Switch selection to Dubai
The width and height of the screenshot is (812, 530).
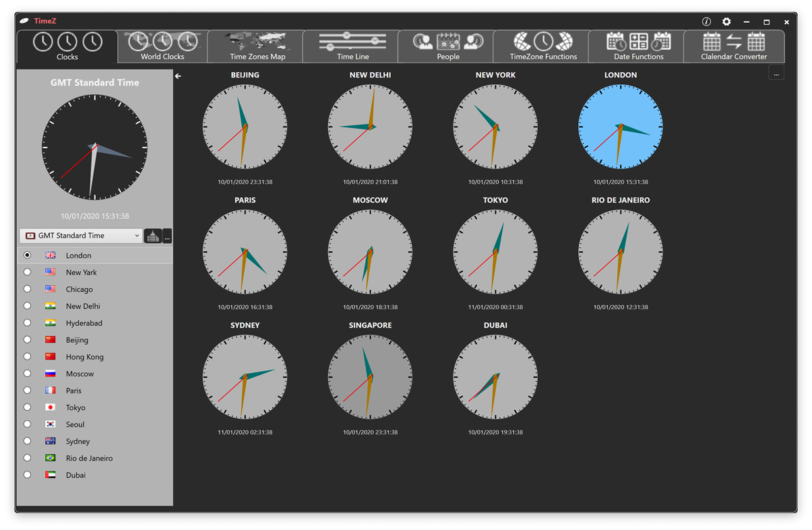point(27,474)
